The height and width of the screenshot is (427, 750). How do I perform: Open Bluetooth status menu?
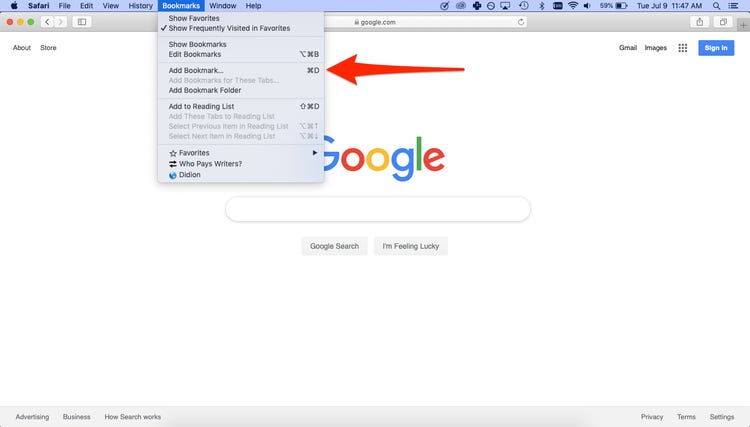pos(541,6)
